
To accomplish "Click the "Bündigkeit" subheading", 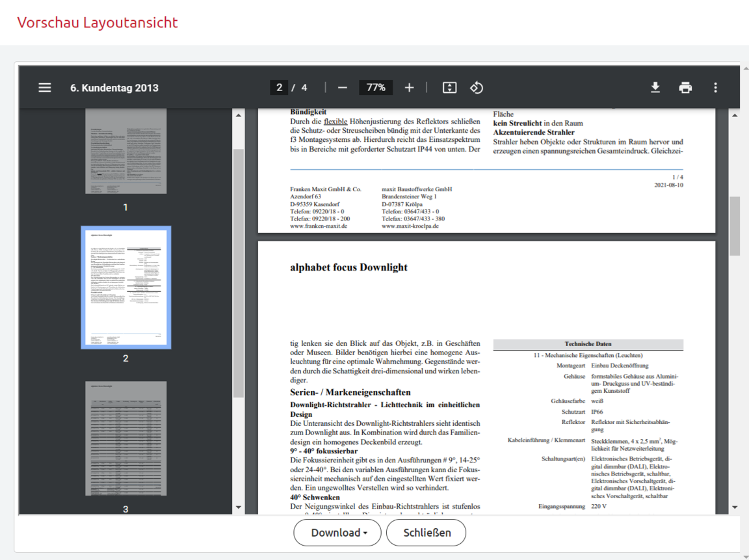I will click(x=308, y=112).
